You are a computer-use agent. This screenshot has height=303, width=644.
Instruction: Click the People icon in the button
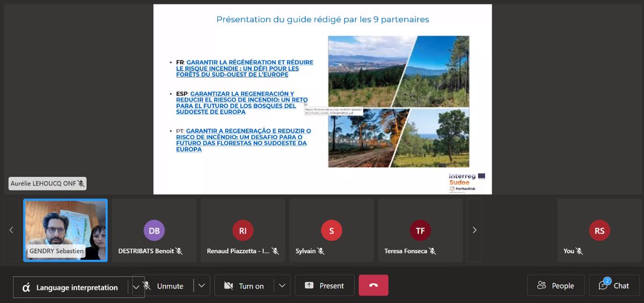(x=542, y=286)
